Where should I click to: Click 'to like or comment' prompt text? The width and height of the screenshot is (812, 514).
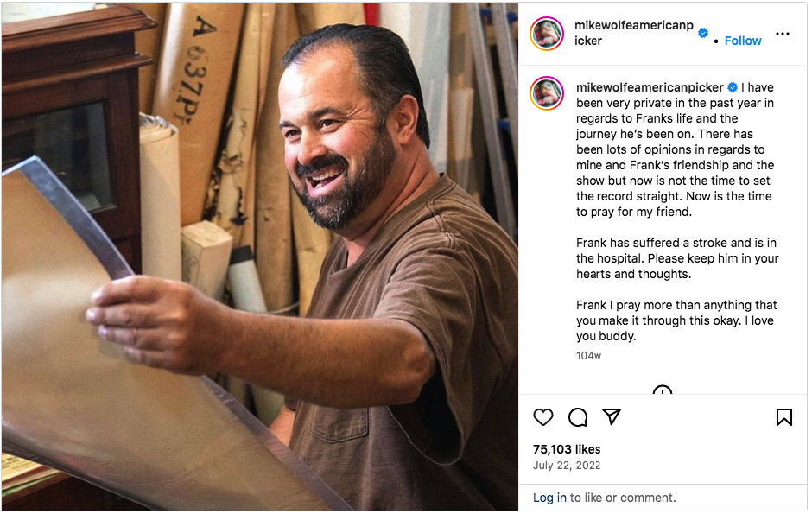pos(623,498)
